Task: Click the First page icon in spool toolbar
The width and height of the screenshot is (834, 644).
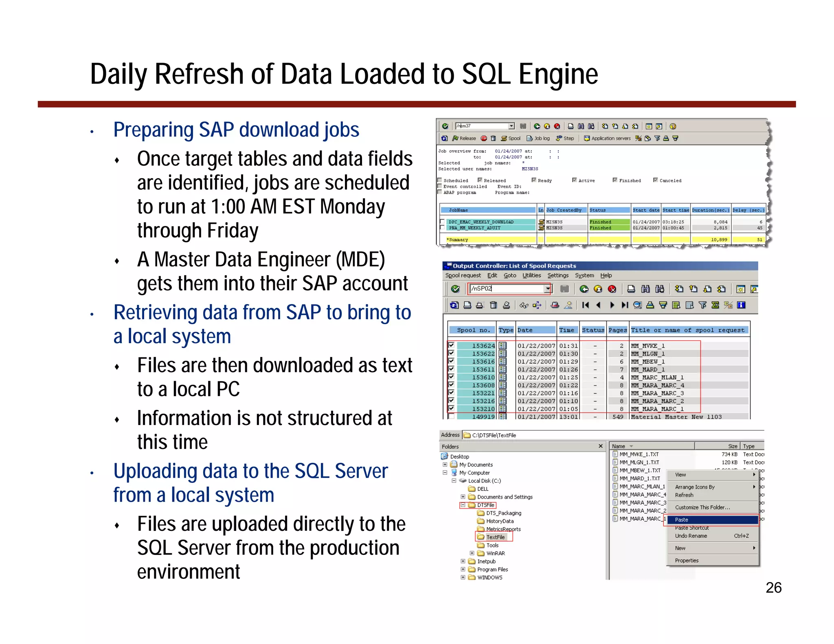Action: coord(586,305)
